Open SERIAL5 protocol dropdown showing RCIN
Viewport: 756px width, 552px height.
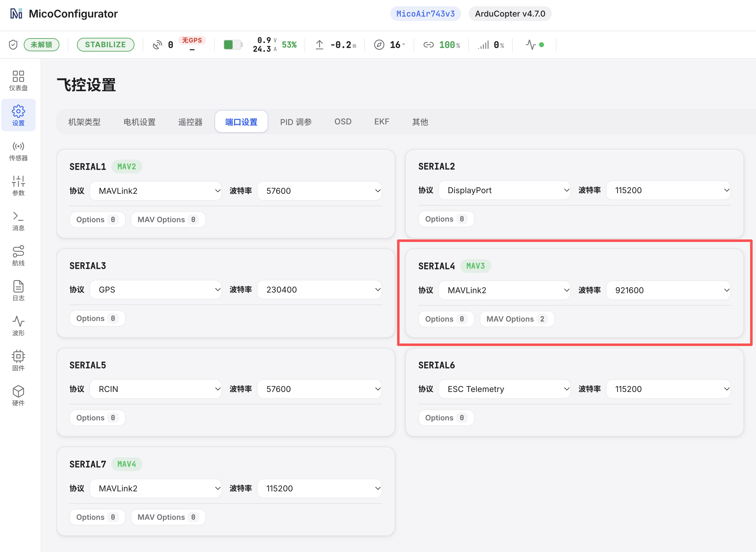(x=156, y=389)
